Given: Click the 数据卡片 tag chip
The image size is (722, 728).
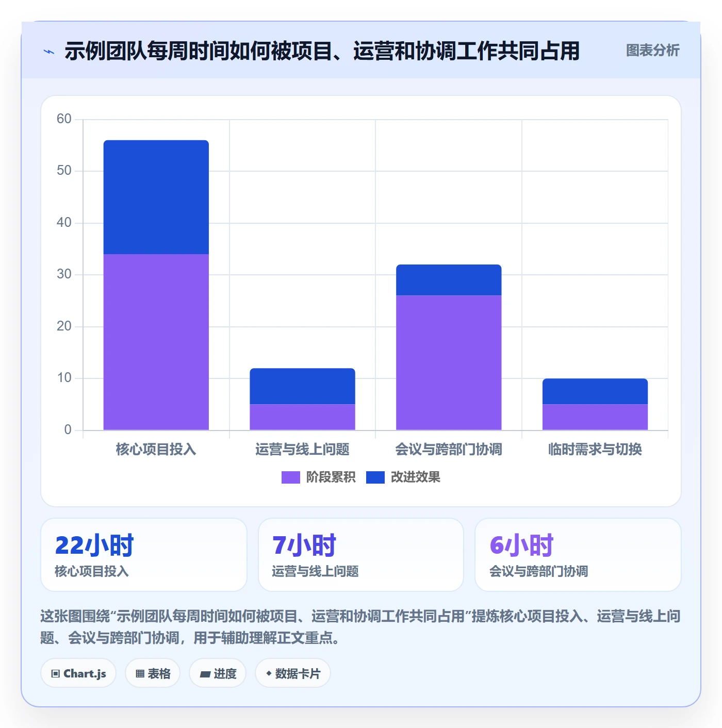Looking at the screenshot, I should (x=293, y=673).
